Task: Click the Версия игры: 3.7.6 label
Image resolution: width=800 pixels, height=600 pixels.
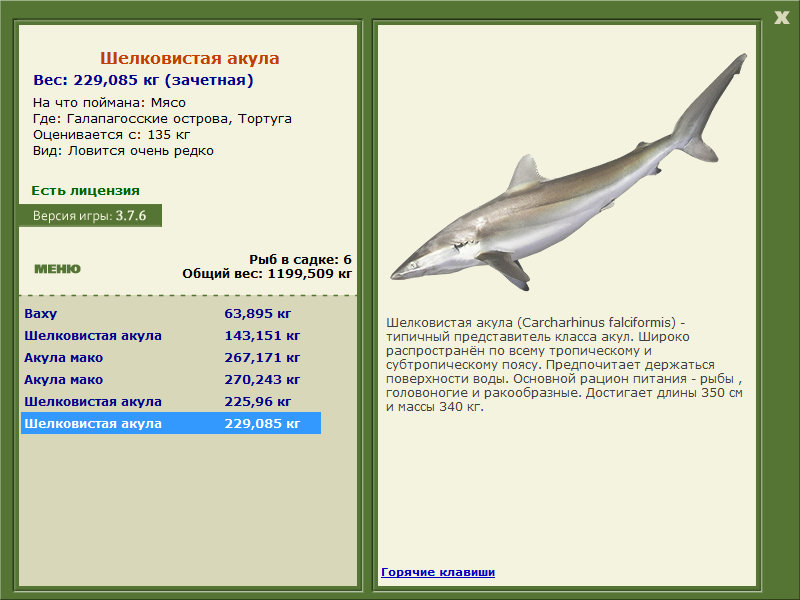Action: [90, 215]
